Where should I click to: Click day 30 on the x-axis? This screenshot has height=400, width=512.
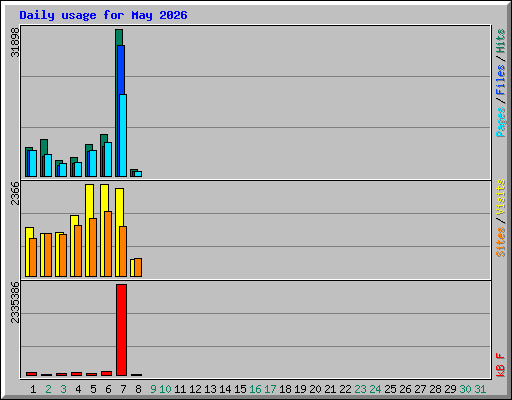(465, 389)
